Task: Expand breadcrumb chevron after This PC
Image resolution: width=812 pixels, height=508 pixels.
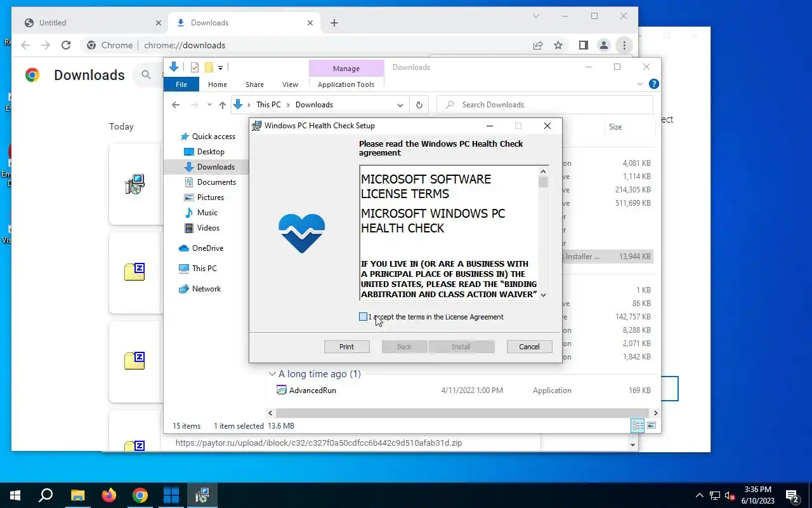Action: pyautogui.click(x=288, y=105)
